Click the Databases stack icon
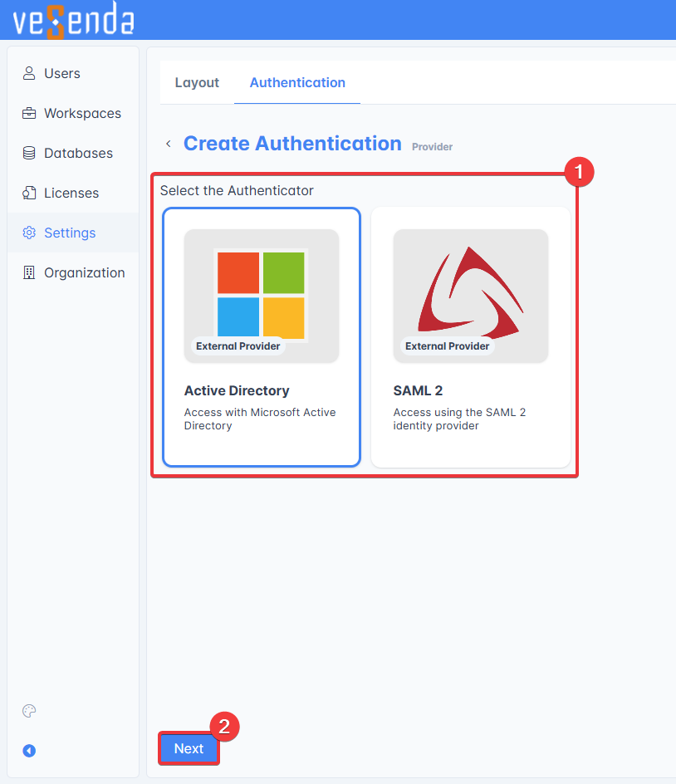This screenshot has height=784, width=676. (x=29, y=153)
